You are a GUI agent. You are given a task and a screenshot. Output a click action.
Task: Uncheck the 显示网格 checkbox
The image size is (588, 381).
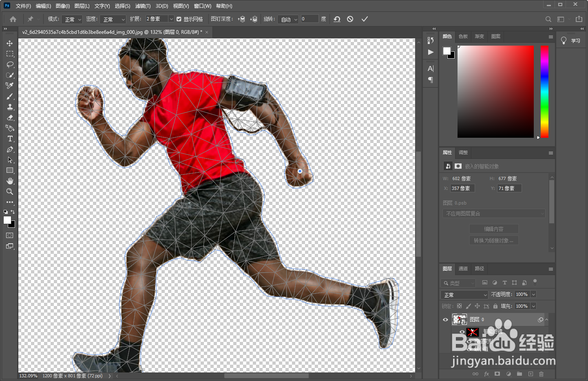tap(179, 19)
